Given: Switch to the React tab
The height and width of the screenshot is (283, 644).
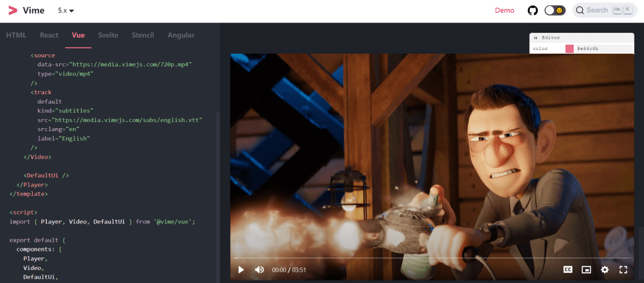Looking at the screenshot, I should pos(49,35).
